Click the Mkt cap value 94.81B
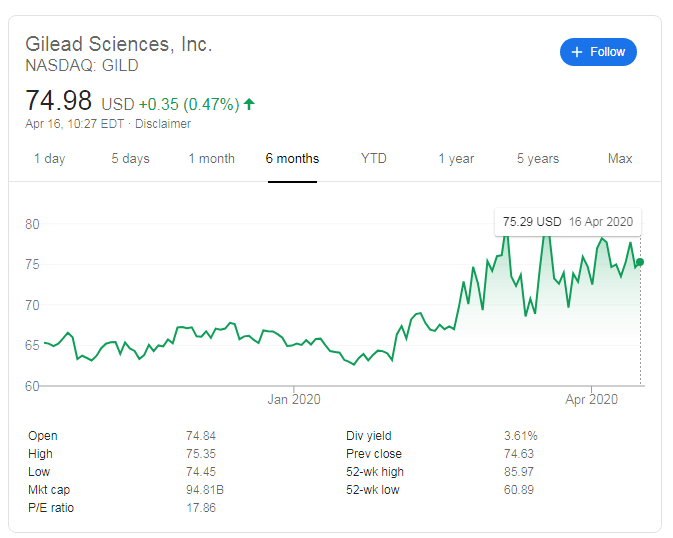 pyautogui.click(x=203, y=490)
